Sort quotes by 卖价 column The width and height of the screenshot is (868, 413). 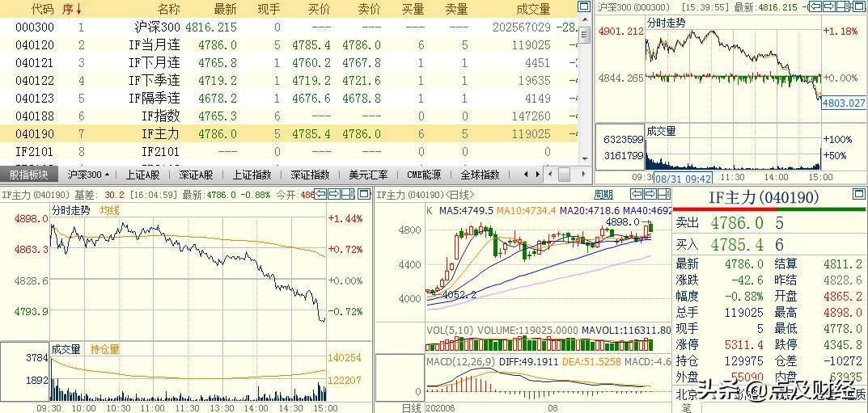tap(369, 9)
